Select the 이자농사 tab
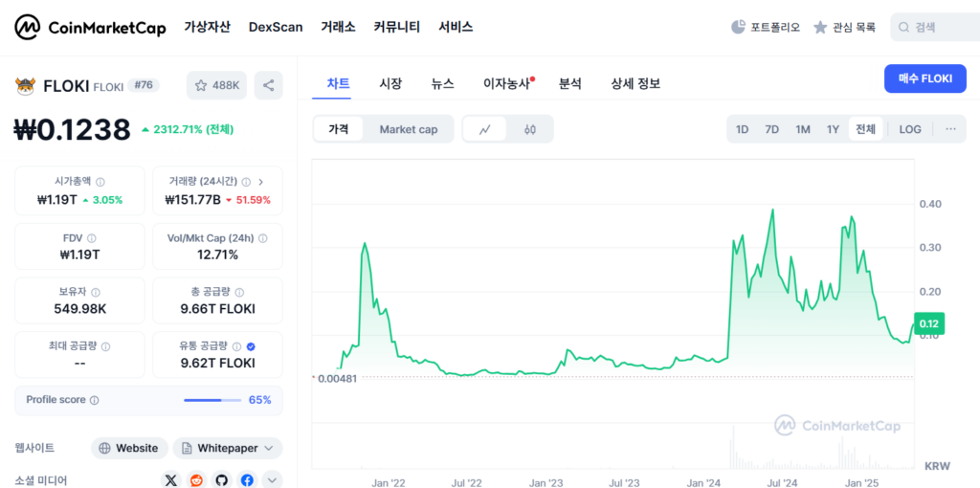 pyautogui.click(x=507, y=83)
